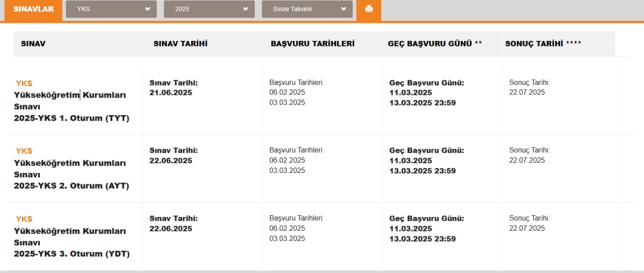Screen dimensions: 644x273
Task: Click late application 11.03.2025 in the TYT row
Action: pyautogui.click(x=411, y=92)
